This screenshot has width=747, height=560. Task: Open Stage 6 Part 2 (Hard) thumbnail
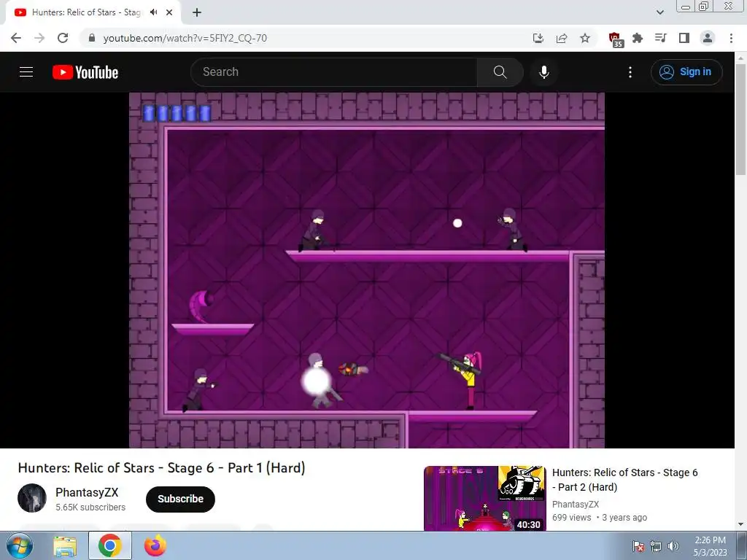click(484, 499)
